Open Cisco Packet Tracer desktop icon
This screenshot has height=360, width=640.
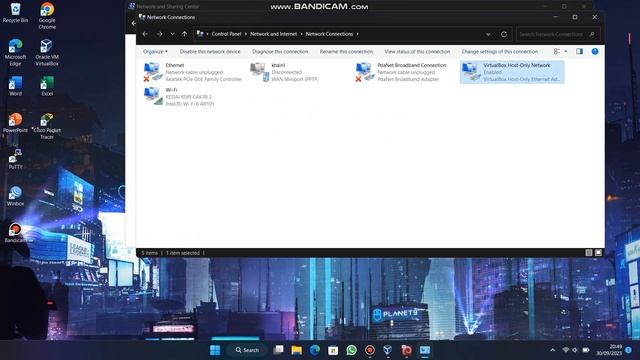[47, 126]
